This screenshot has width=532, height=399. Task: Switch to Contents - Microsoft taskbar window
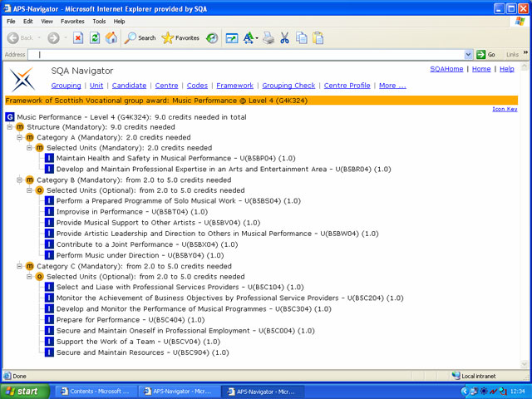point(95,392)
